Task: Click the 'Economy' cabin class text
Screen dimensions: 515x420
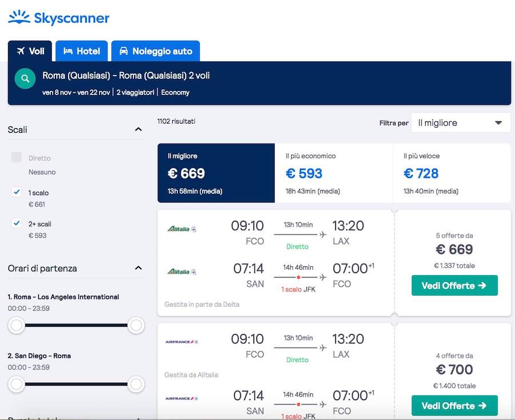Action: [x=175, y=92]
